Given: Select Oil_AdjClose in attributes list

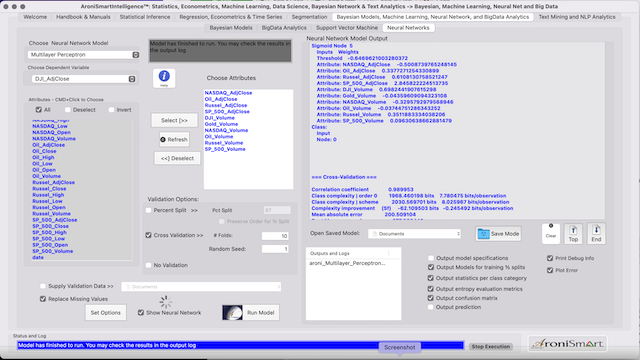Looking at the screenshot, I should click(49, 145).
